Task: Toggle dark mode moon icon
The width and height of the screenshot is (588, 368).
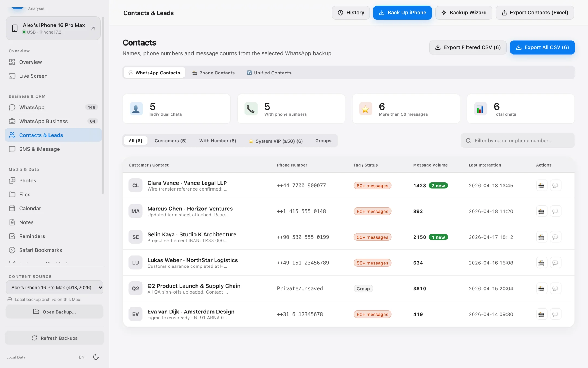Action: (x=96, y=357)
